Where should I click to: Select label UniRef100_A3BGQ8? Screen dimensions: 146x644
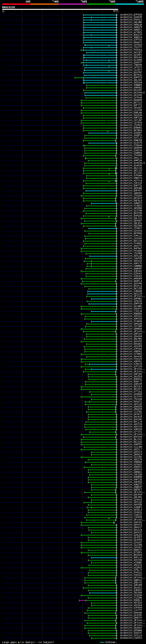[131, 291]
